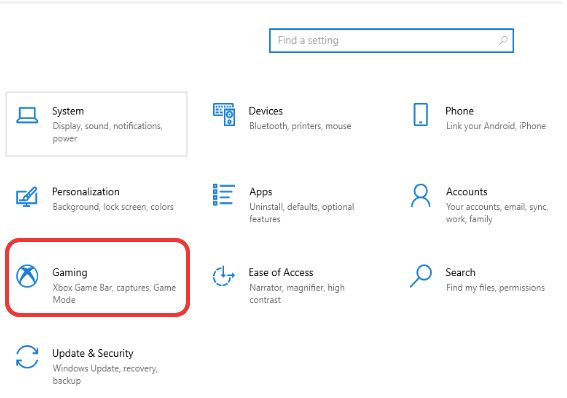Open the Devices settings title

[266, 111]
